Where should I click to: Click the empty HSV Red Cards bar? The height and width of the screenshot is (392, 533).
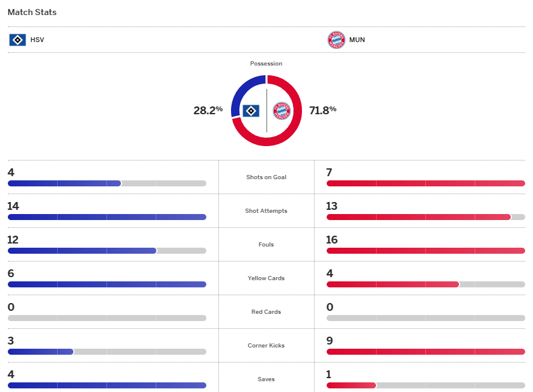106,318
